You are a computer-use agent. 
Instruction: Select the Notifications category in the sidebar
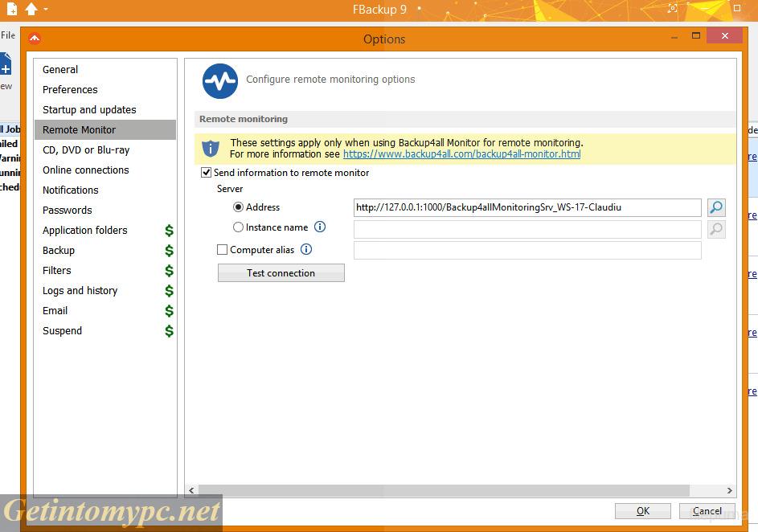tap(70, 190)
